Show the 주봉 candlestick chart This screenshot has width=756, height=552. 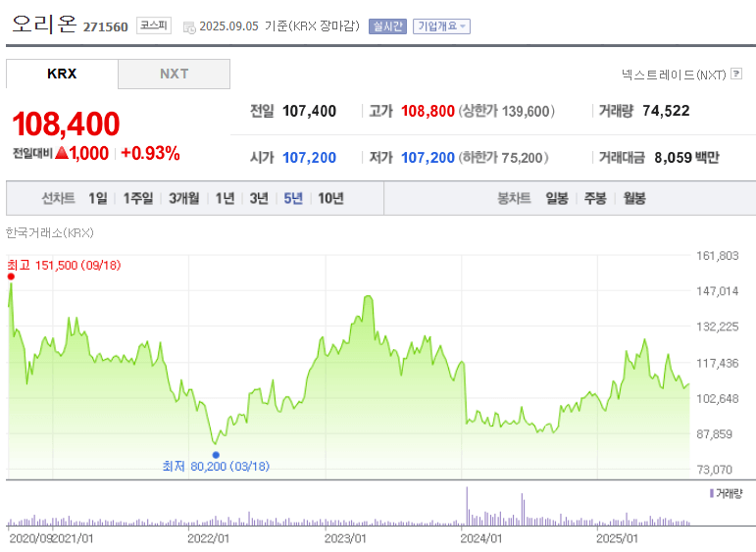coord(595,198)
